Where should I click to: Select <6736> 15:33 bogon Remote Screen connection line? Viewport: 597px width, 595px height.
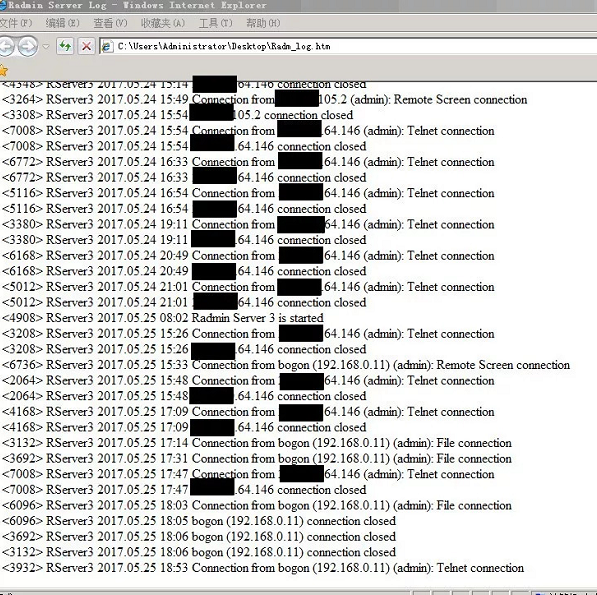tap(286, 365)
